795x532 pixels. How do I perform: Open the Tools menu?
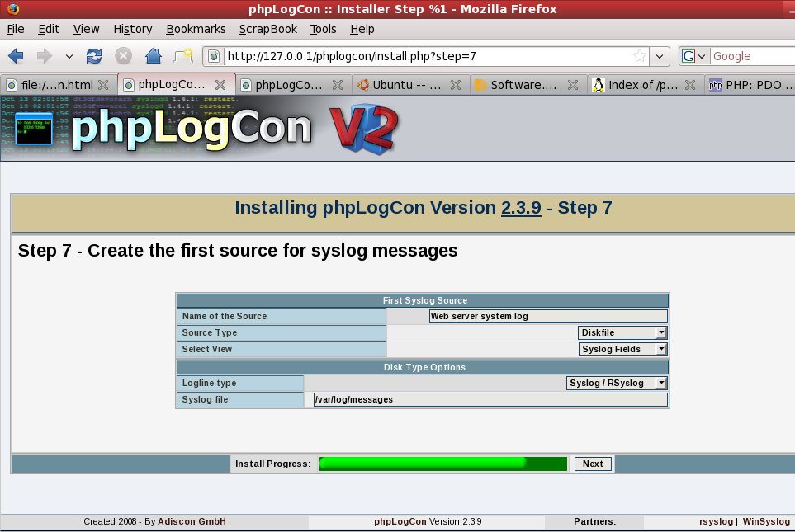click(323, 30)
